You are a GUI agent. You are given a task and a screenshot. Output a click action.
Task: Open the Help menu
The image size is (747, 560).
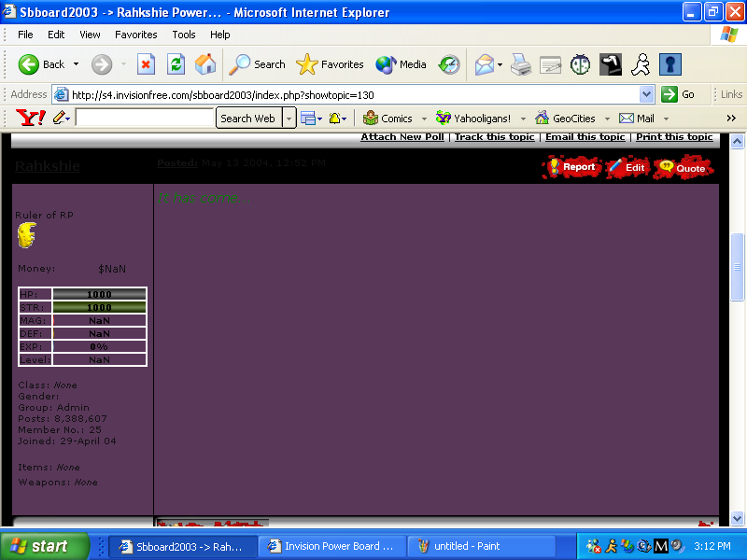click(x=219, y=35)
